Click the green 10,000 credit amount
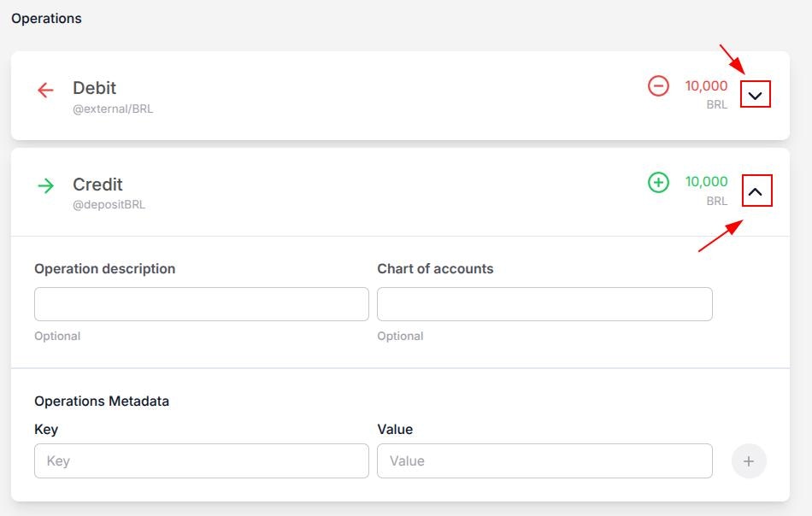 click(x=706, y=182)
